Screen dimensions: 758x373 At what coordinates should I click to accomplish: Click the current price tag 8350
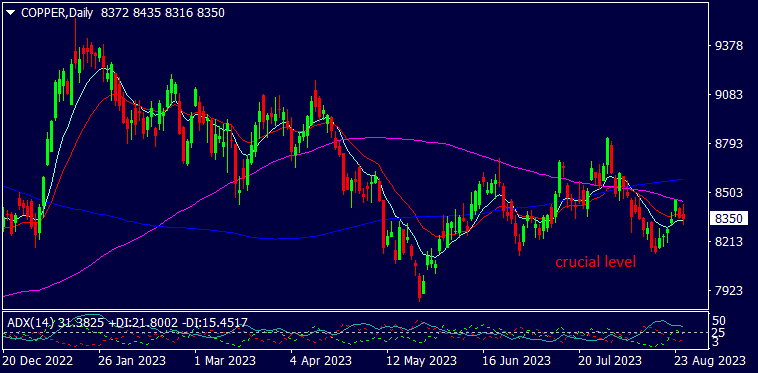point(729,218)
